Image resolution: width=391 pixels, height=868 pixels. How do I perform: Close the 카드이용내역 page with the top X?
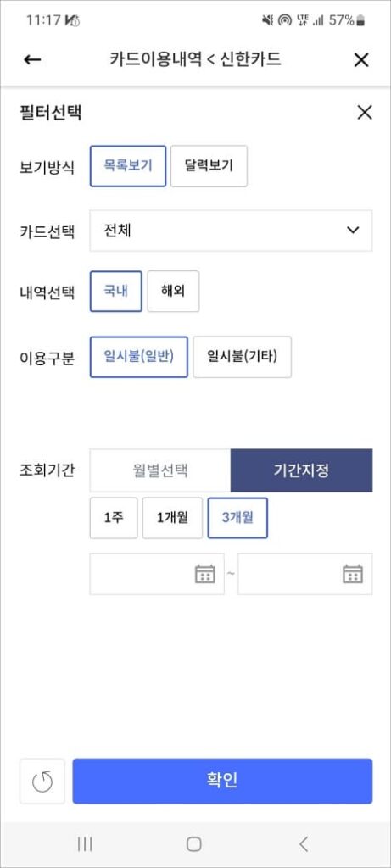[360, 60]
